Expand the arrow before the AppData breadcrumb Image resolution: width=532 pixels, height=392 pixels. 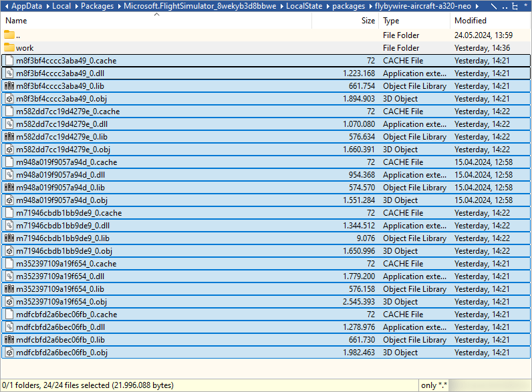click(x=5, y=6)
